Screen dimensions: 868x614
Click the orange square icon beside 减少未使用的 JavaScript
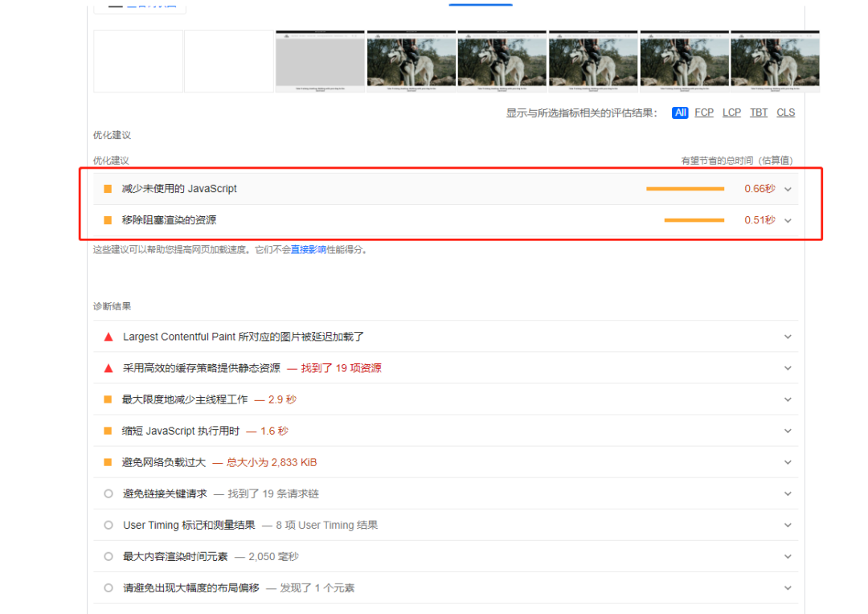[108, 188]
